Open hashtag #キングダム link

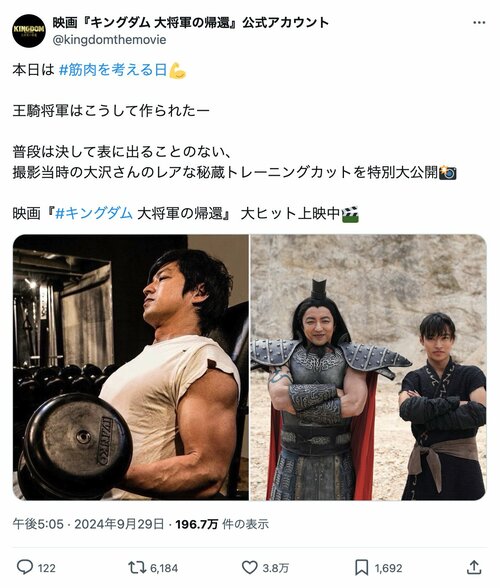(x=94, y=213)
